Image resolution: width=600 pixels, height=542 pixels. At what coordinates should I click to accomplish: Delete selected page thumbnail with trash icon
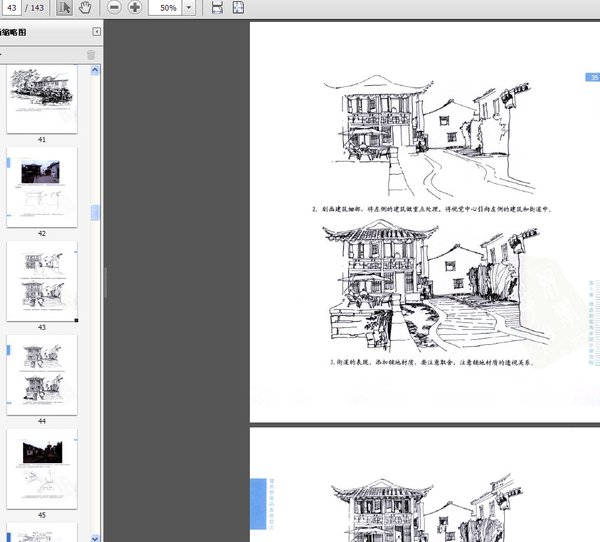click(x=91, y=54)
